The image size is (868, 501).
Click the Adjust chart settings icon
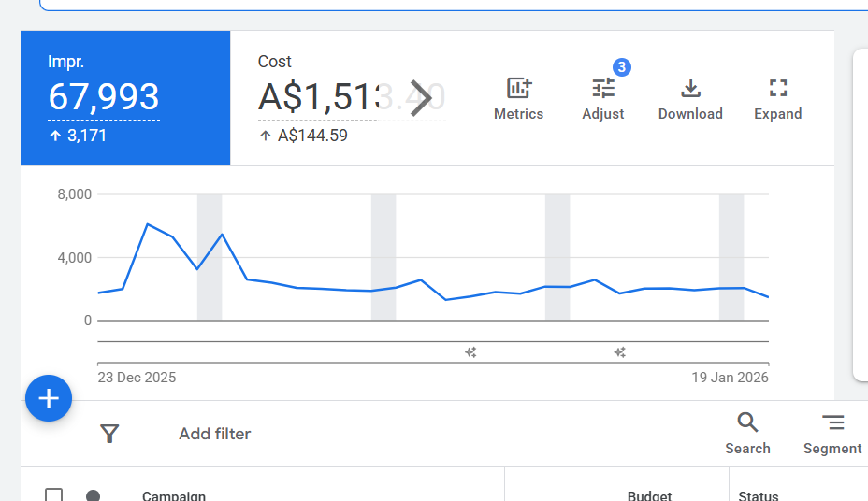pyautogui.click(x=603, y=98)
